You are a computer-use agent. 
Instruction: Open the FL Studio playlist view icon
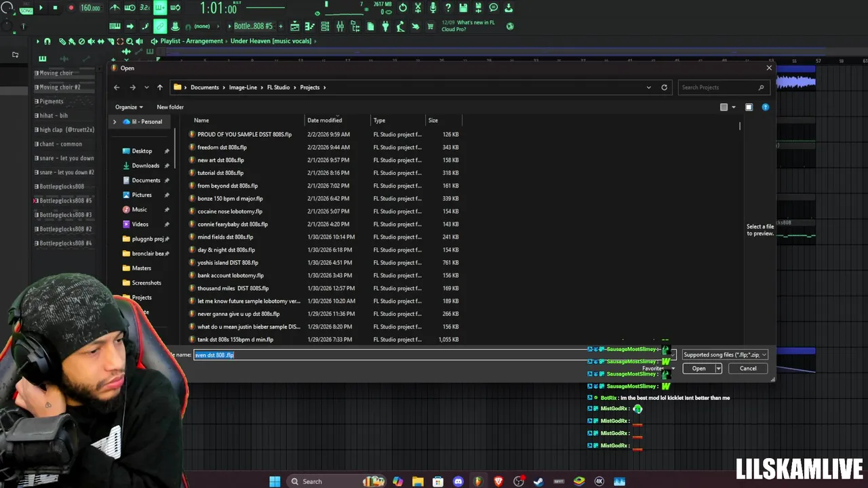(x=295, y=26)
